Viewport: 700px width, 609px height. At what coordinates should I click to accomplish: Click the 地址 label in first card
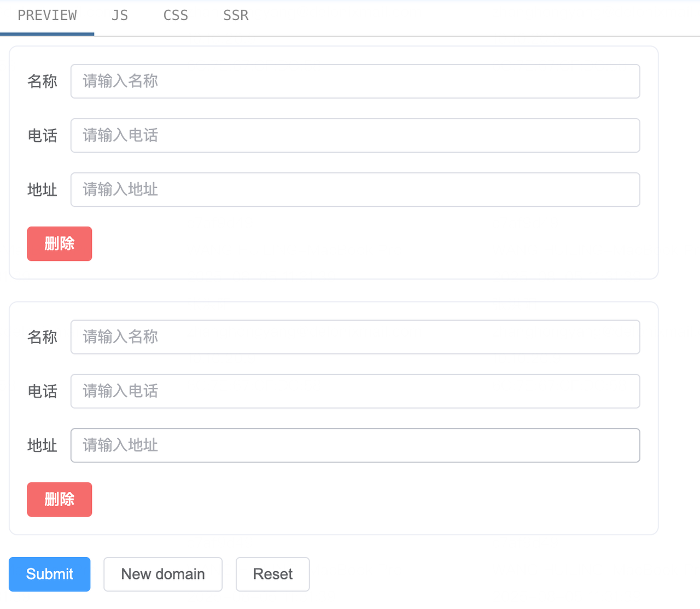click(42, 190)
